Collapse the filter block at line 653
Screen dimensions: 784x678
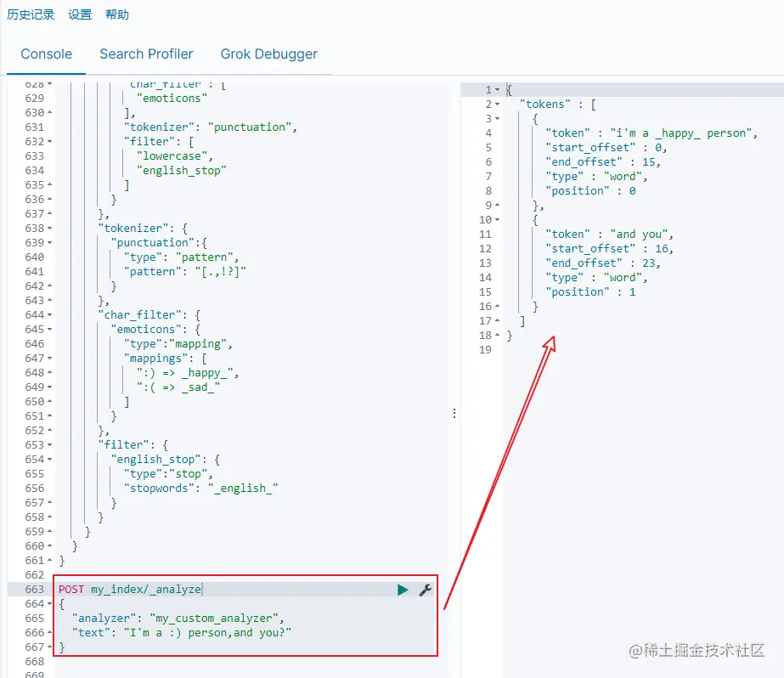pos(50,445)
